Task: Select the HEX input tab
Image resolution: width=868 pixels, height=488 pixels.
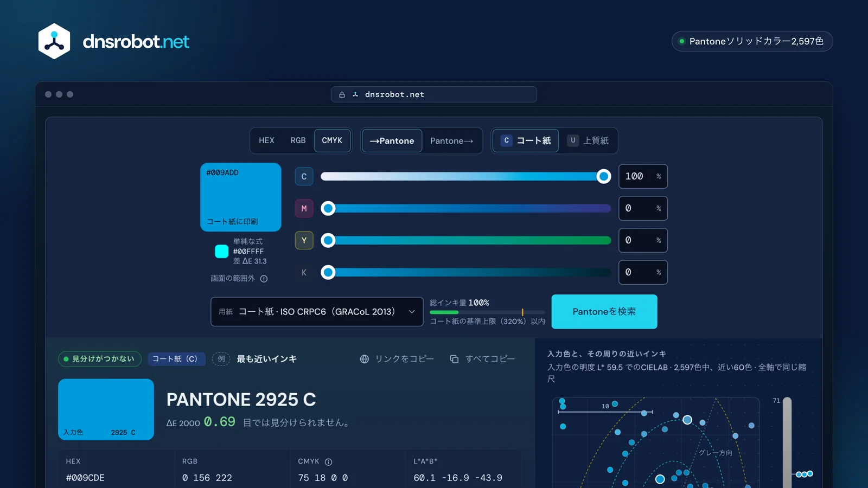Action: (266, 140)
